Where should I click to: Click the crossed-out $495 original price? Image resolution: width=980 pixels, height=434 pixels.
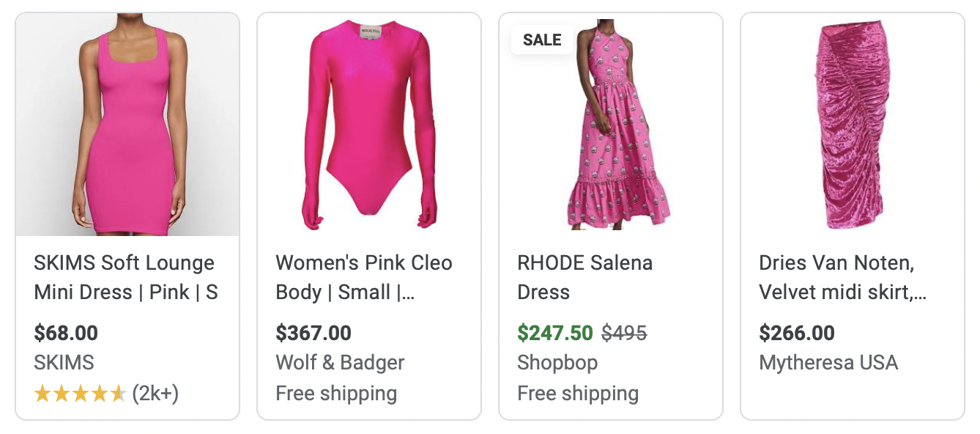coord(624,333)
